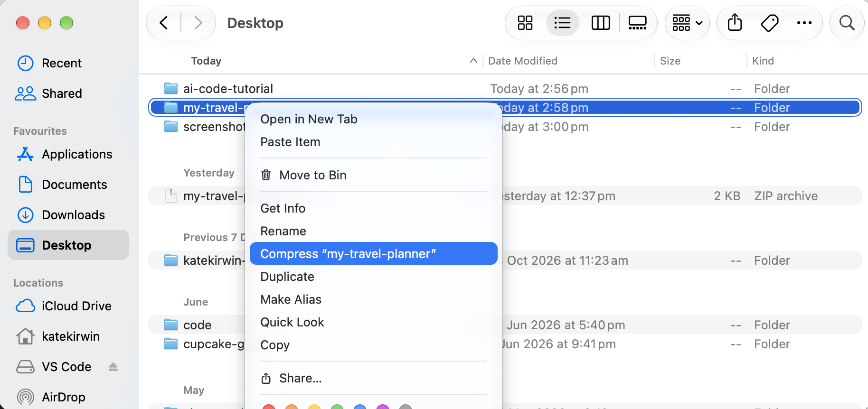Open the katekirwin home folder in sidebar
The width and height of the screenshot is (868, 409).
(68, 336)
